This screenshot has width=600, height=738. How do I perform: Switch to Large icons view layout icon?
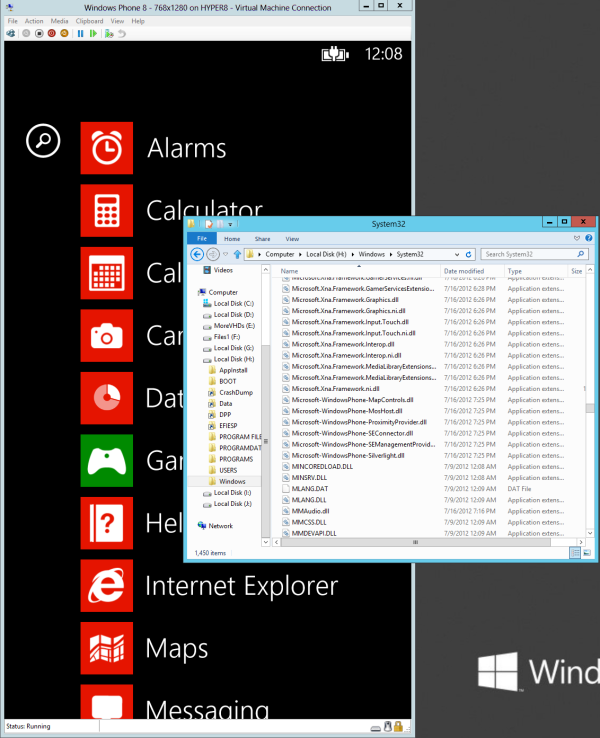pyautogui.click(x=586, y=553)
